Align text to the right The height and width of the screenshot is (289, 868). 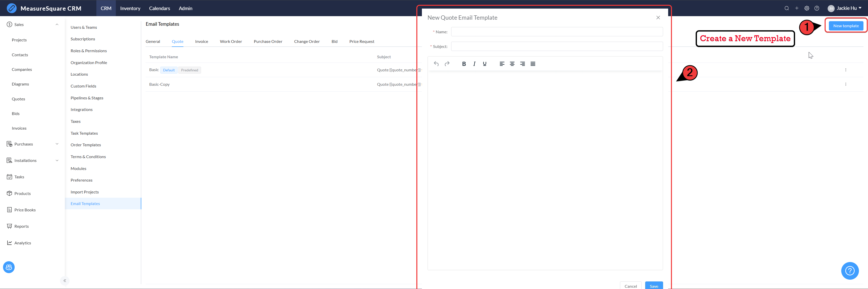point(522,64)
